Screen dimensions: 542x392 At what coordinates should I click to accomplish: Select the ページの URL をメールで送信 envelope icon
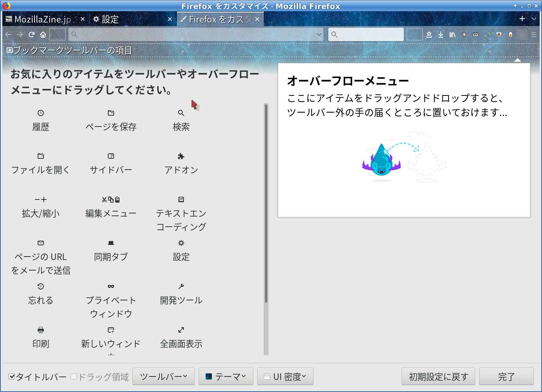(x=41, y=243)
